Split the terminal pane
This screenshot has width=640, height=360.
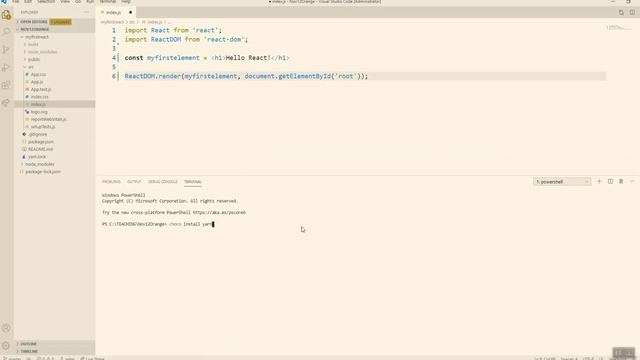tap(610, 181)
